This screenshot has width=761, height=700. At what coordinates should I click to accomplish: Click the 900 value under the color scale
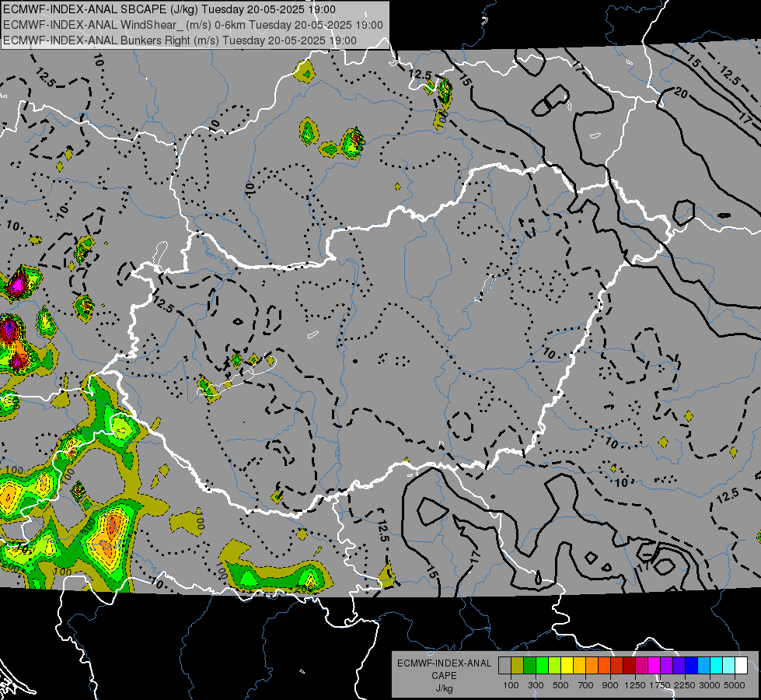[x=610, y=685]
